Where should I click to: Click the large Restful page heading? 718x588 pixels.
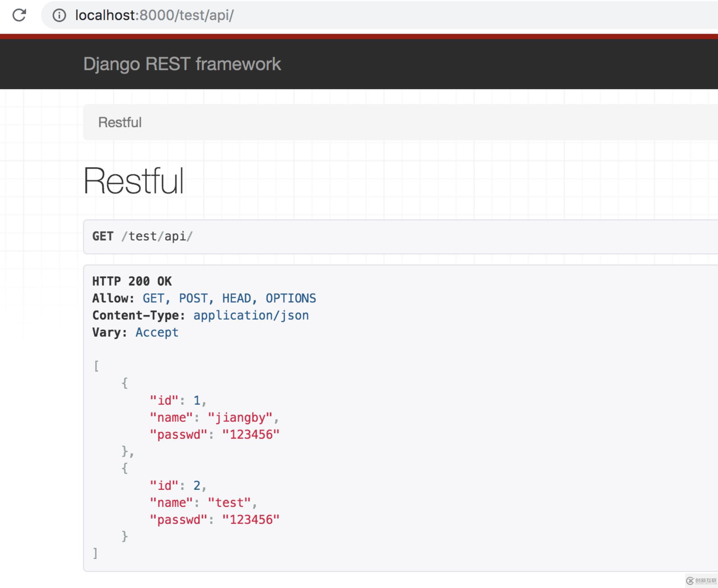point(133,181)
